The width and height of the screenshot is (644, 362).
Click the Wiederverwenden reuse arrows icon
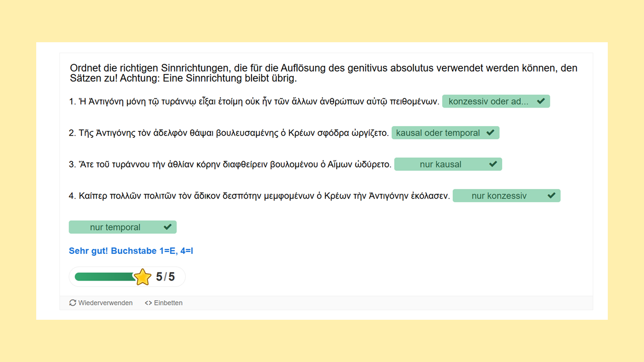point(73,303)
